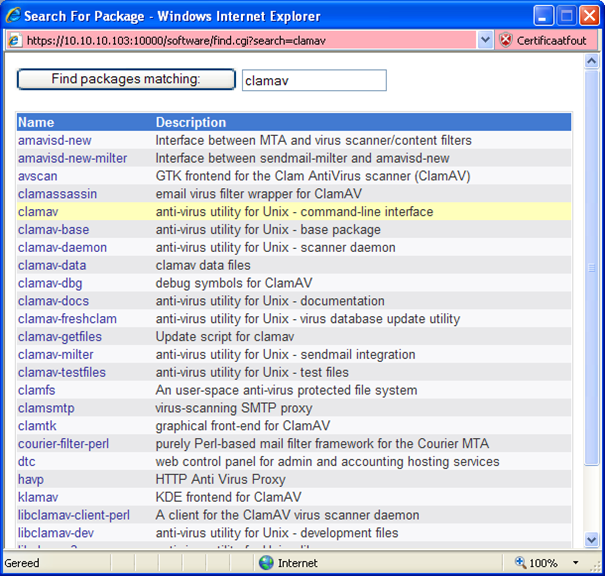Click the Internet Explorer page icon in address bar
606x577 pixels.
pos(14,41)
